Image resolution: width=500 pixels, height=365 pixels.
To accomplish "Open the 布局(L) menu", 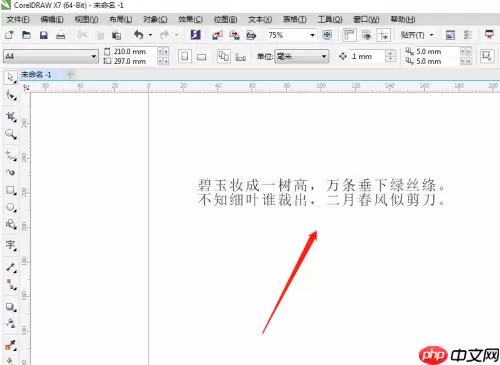I will (x=121, y=20).
